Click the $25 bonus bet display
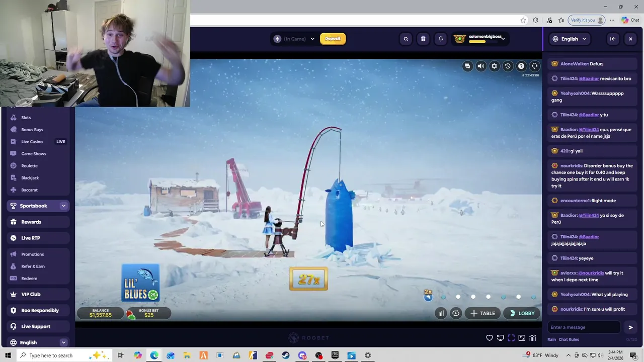The image size is (644, 362). click(148, 313)
